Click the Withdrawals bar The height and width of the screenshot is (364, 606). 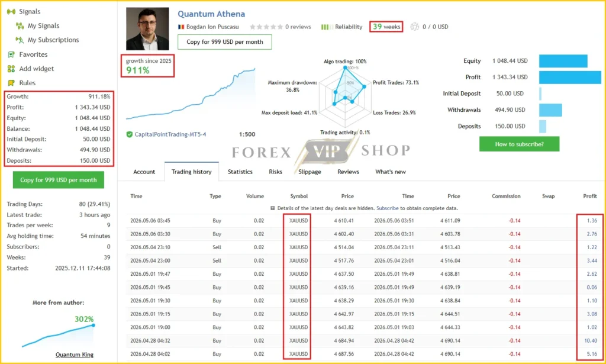point(550,110)
